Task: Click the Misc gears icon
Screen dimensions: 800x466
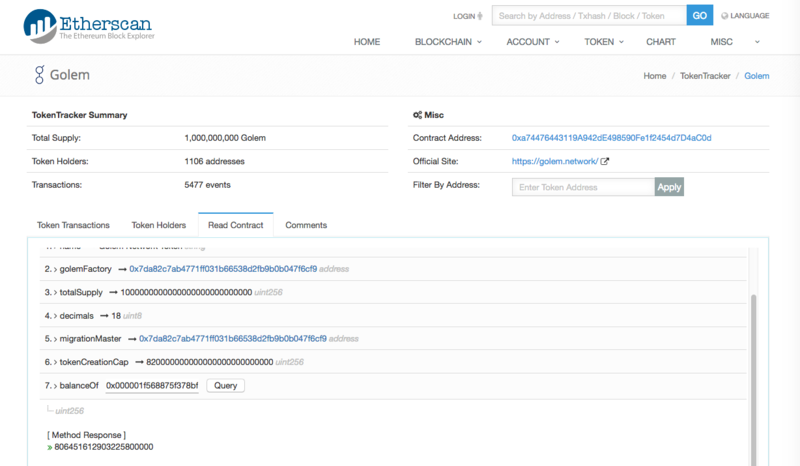Action: 417,115
